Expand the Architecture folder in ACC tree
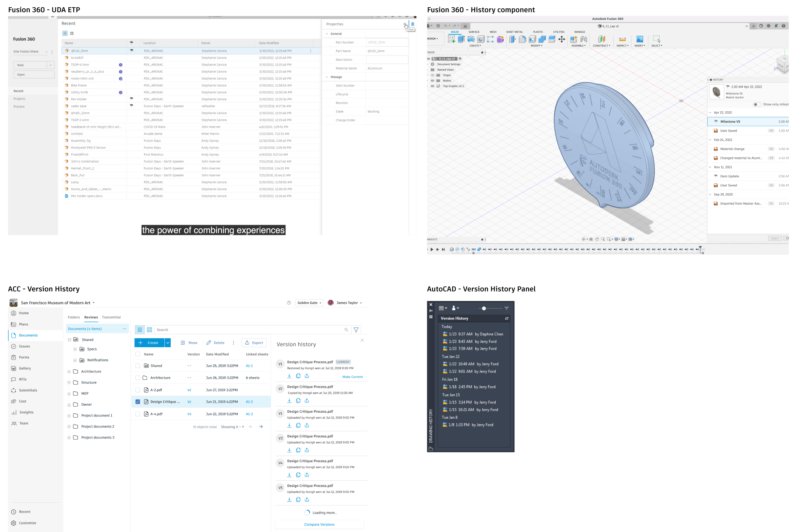809x532 pixels. point(69,371)
